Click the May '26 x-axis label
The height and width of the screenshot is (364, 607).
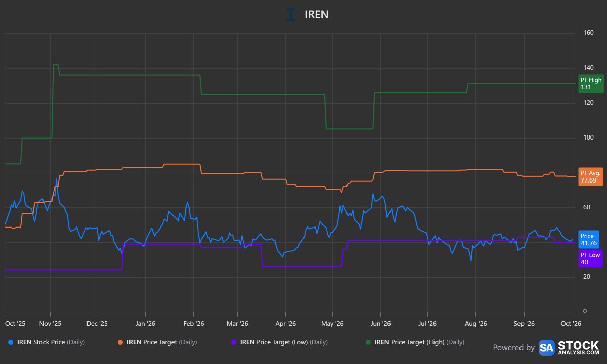333,323
